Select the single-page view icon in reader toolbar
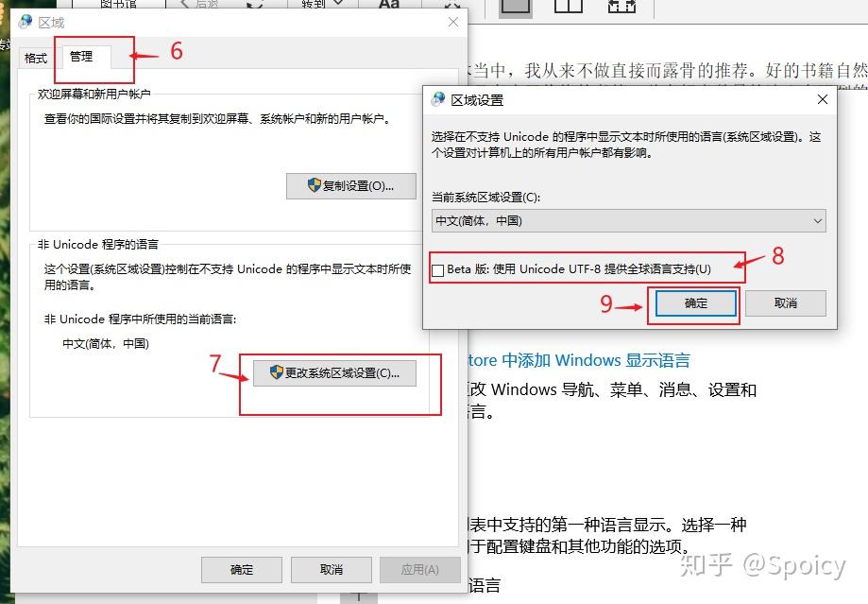Image resolution: width=868 pixels, height=604 pixels. pos(516,6)
